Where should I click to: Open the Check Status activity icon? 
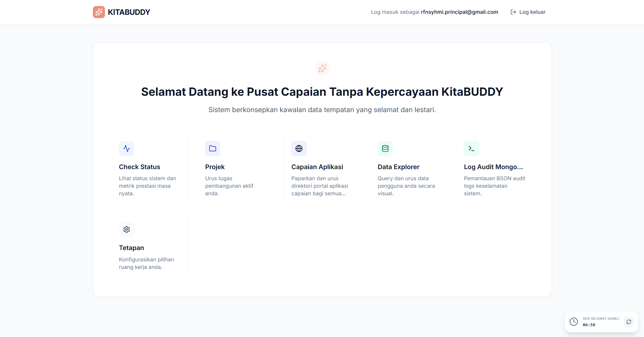pyautogui.click(x=127, y=149)
